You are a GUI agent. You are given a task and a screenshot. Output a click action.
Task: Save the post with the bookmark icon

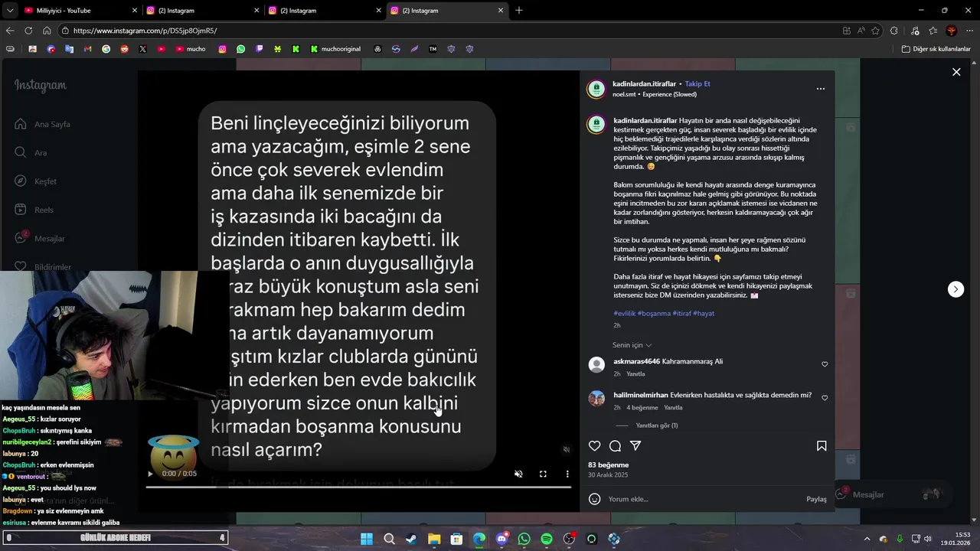822,446
